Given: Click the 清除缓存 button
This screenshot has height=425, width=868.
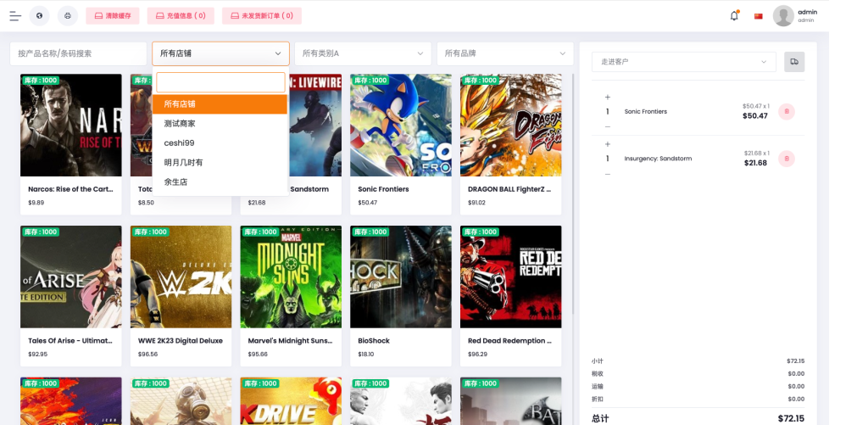Looking at the screenshot, I should [x=113, y=15].
